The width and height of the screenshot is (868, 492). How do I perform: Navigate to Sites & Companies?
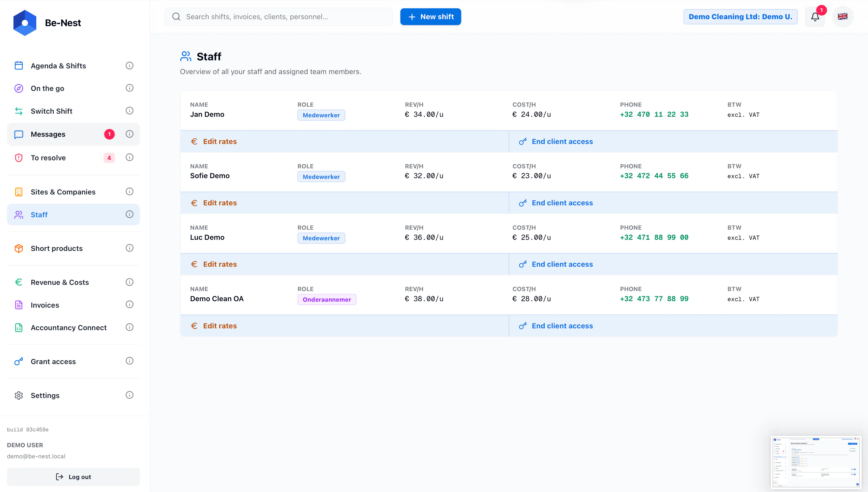point(73,192)
